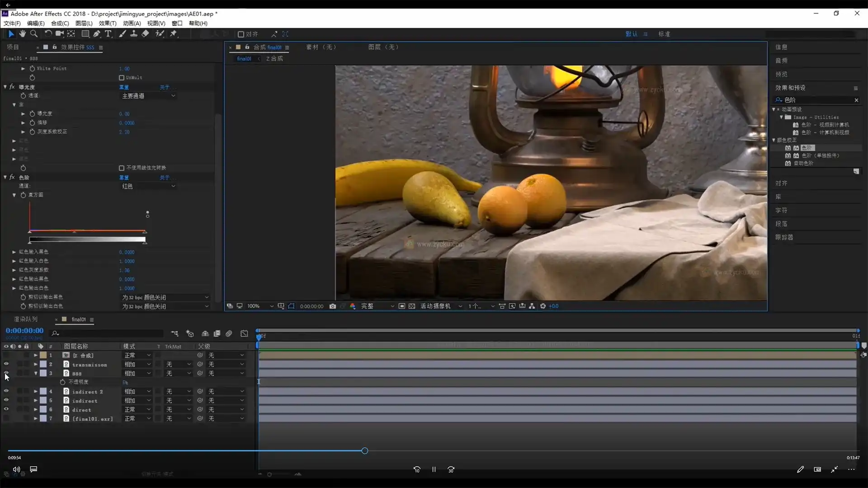The width and height of the screenshot is (868, 488).
Task: Click 重置 for the 色阶 effect
Action: 124,178
